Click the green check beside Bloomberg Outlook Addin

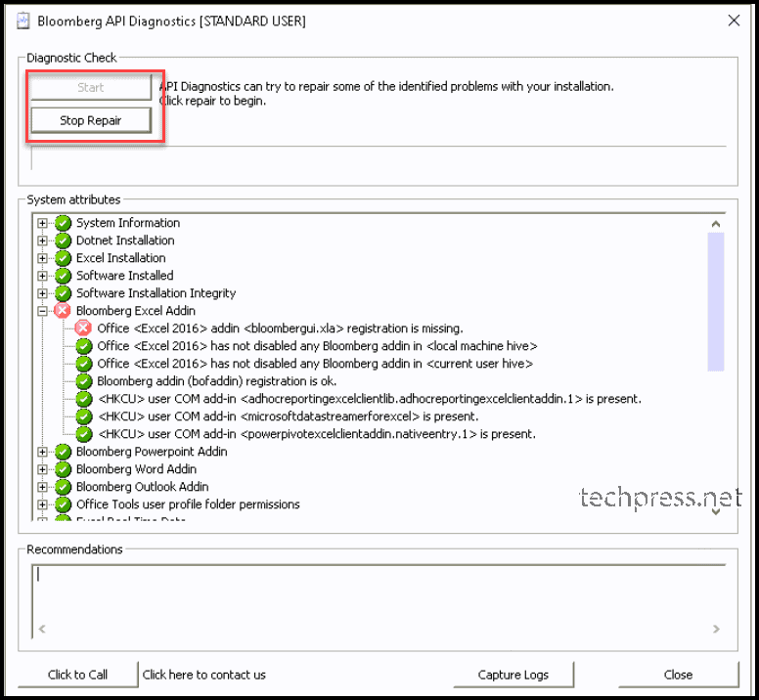pos(63,487)
